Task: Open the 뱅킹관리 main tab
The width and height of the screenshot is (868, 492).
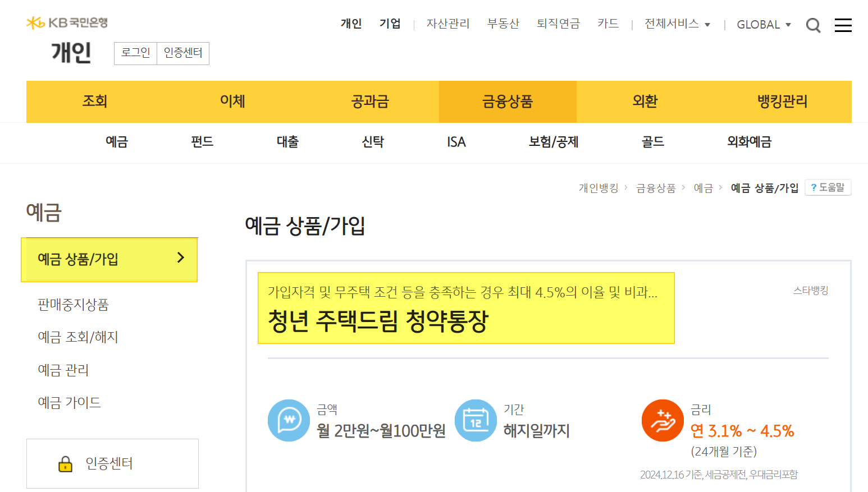Action: tap(783, 102)
